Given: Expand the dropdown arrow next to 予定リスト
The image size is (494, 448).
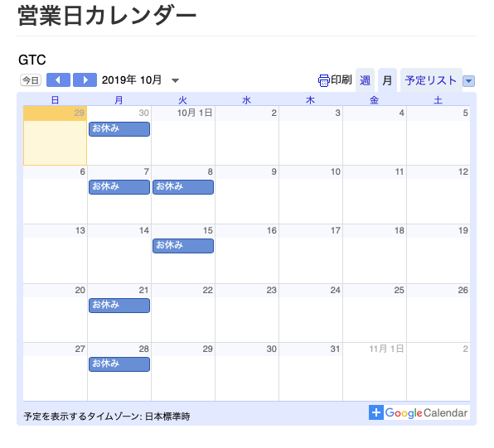Looking at the screenshot, I should (x=468, y=81).
